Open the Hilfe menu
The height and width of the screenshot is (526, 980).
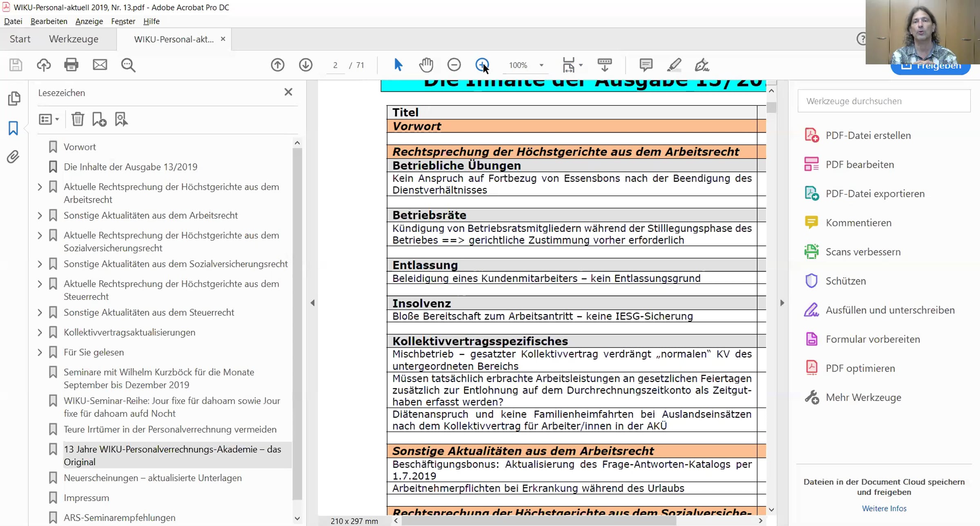(151, 21)
